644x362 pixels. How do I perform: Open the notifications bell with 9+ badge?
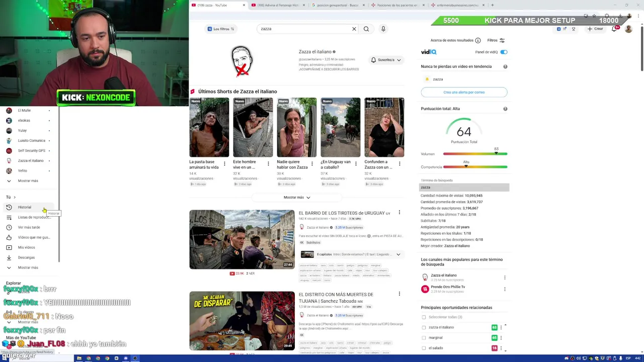[614, 29]
